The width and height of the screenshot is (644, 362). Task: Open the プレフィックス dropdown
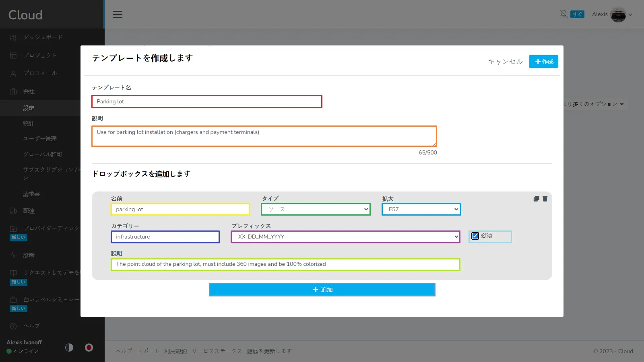pyautogui.click(x=345, y=237)
